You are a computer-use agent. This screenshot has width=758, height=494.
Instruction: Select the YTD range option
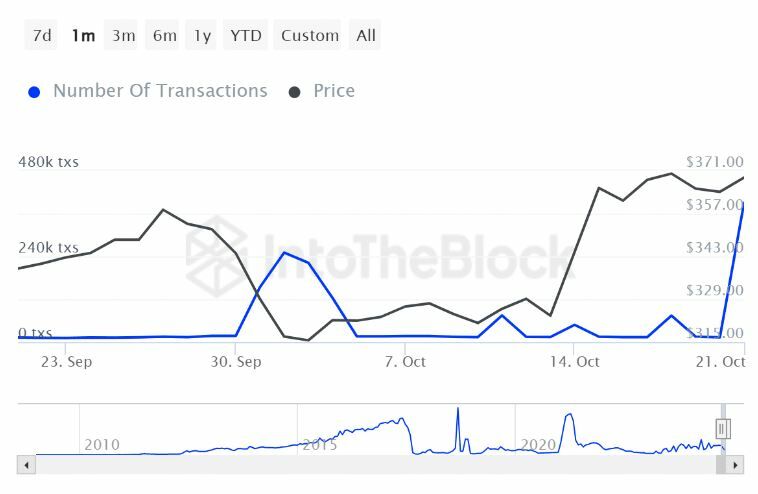pyautogui.click(x=246, y=36)
